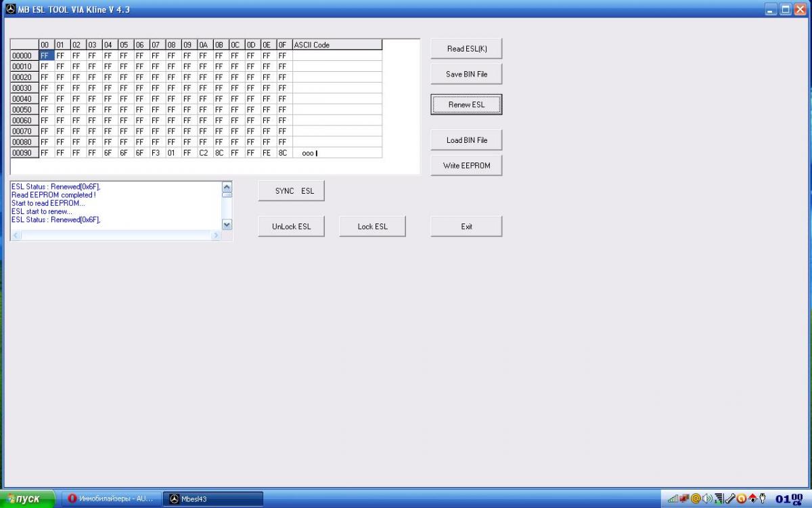Click the 00010 row header
The height and width of the screenshot is (508, 812).
pyautogui.click(x=24, y=66)
